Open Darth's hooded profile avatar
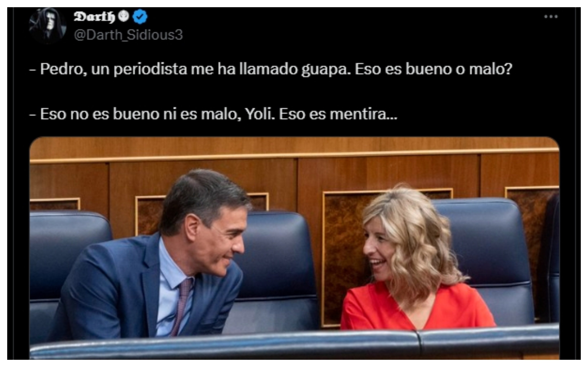The image size is (588, 367). (x=47, y=26)
